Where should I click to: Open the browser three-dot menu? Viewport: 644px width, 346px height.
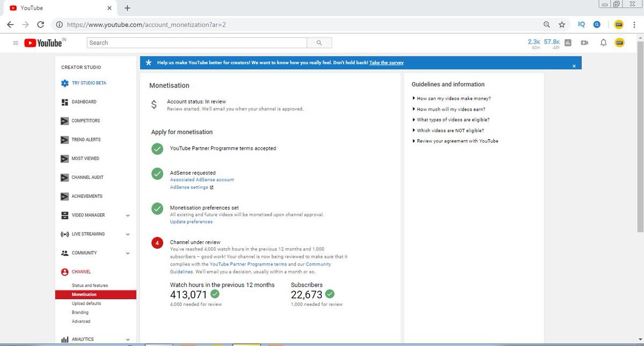[634, 24]
